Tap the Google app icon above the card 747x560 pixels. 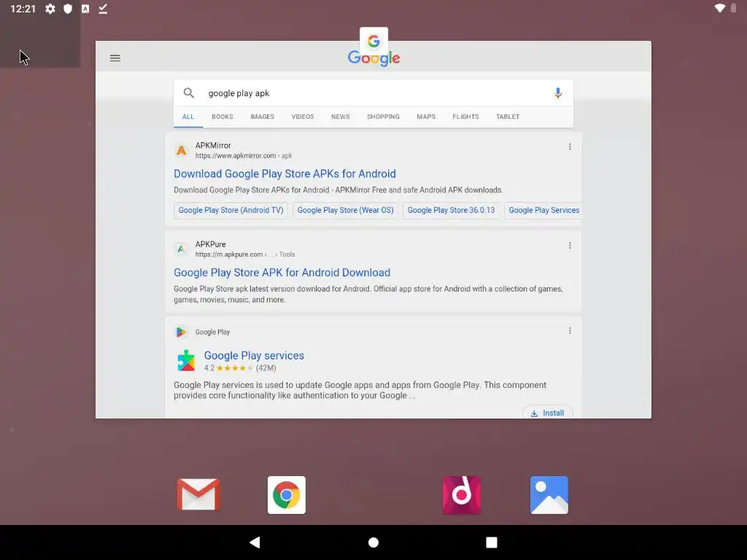374,42
